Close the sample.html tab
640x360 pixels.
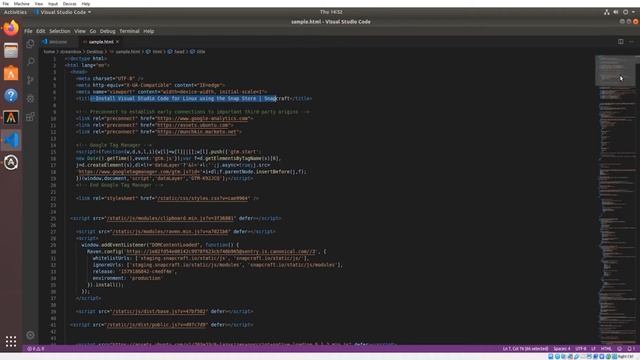[x=117, y=42]
